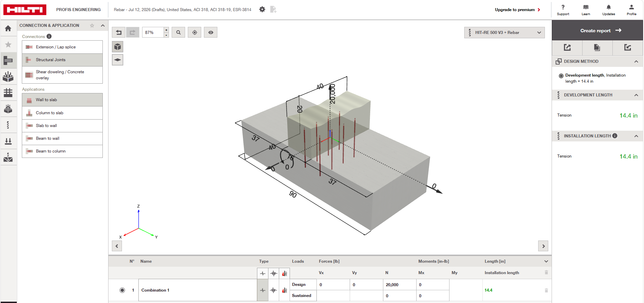Open Support help icon
644x303 pixels.
click(563, 10)
